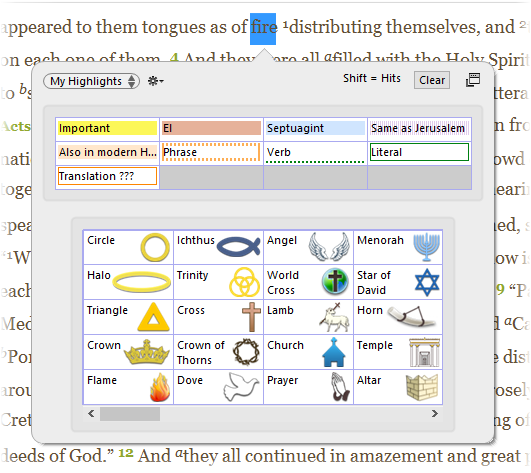Apply the Translation ??? style

[107, 176]
